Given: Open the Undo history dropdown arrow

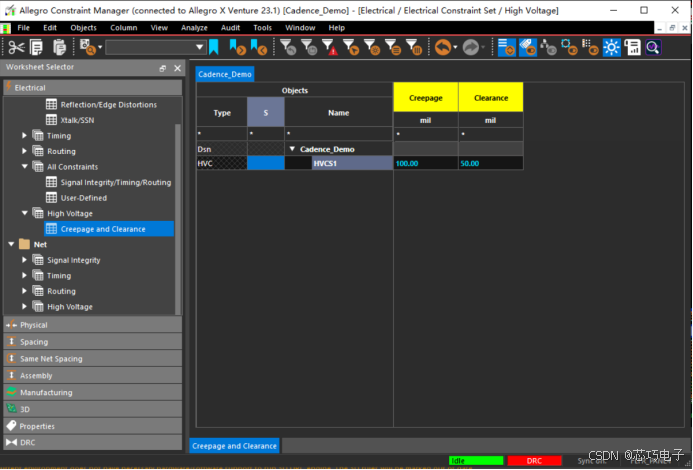Looking at the screenshot, I should coord(455,47).
